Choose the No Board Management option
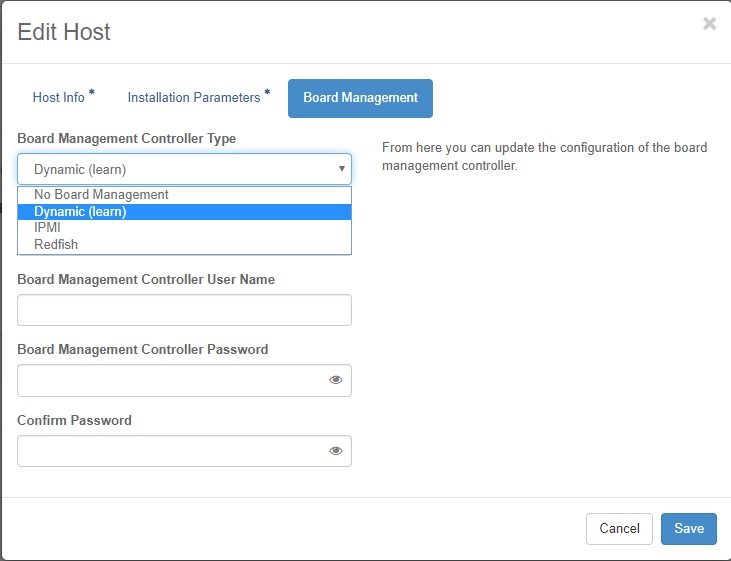The height and width of the screenshot is (561, 731). 101,195
